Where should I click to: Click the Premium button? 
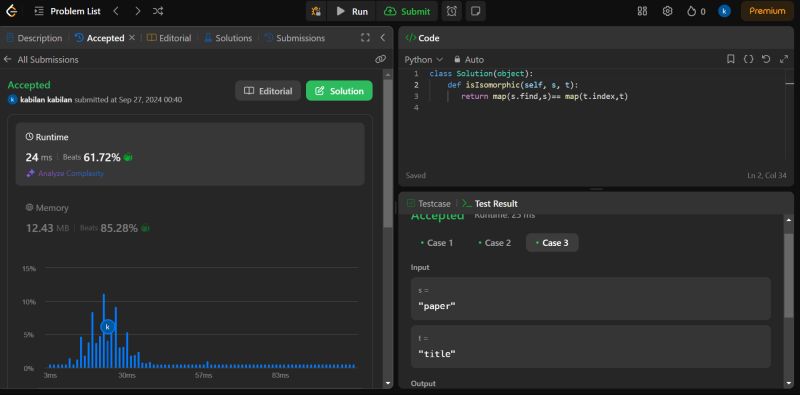pyautogui.click(x=767, y=11)
